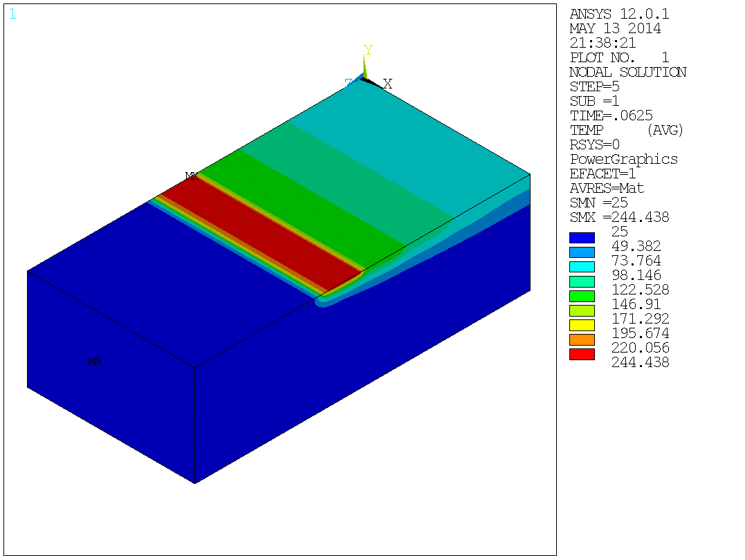Click the 21:38:21 time stamp
745x560 pixels.
(603, 44)
